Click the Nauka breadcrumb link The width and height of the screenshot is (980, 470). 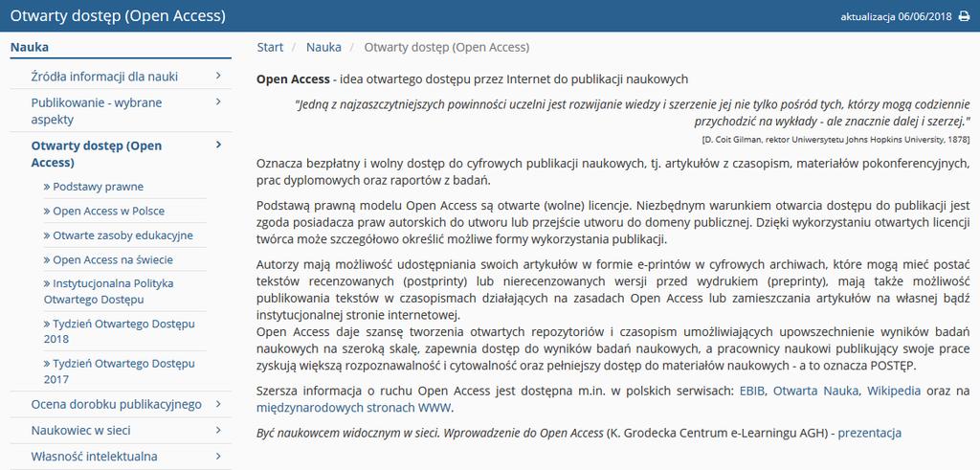click(x=323, y=47)
